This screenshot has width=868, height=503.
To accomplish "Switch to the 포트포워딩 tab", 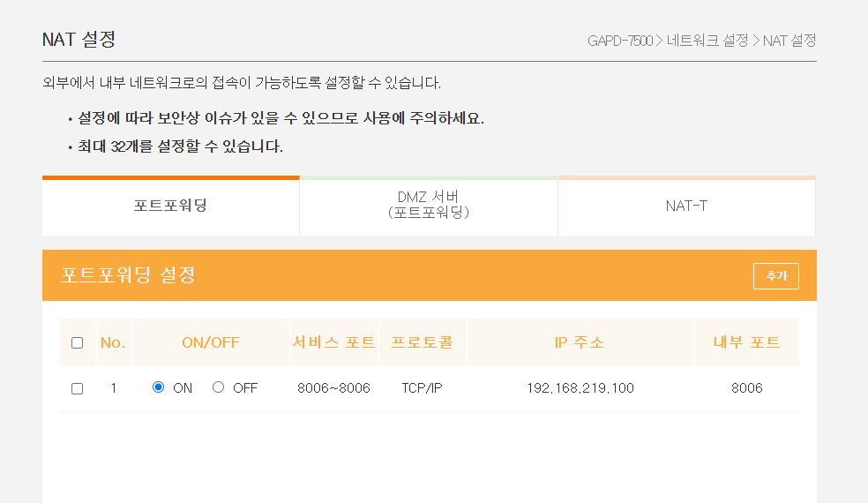I will click(170, 206).
